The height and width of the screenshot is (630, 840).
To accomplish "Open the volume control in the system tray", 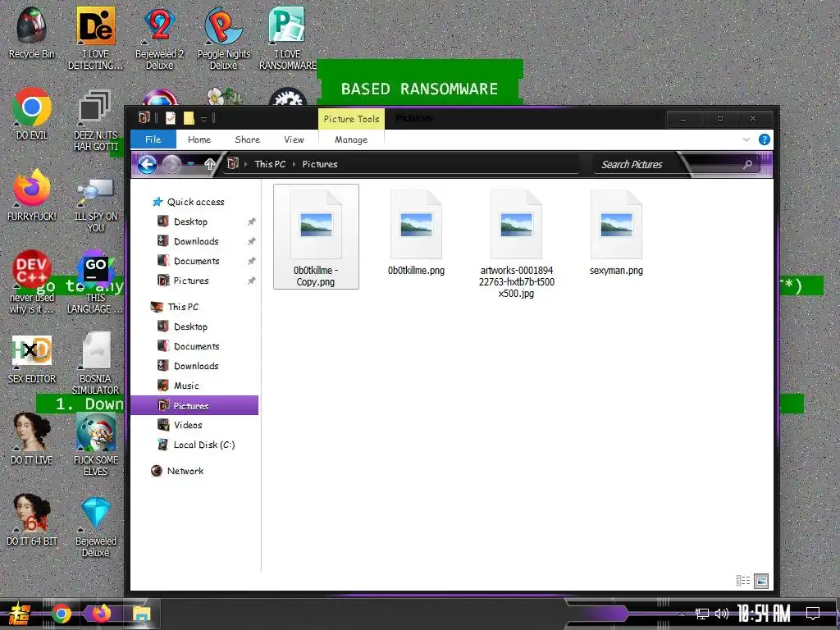I will tap(722, 614).
